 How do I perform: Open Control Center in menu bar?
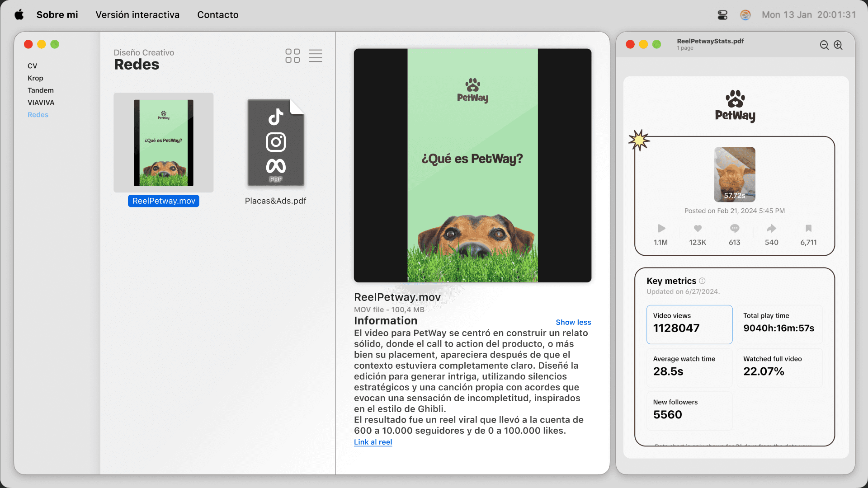click(x=722, y=15)
